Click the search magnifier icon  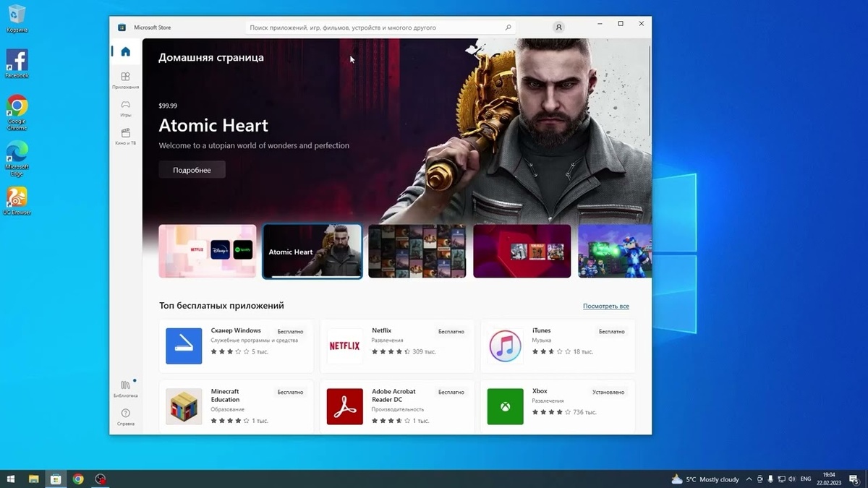point(509,27)
